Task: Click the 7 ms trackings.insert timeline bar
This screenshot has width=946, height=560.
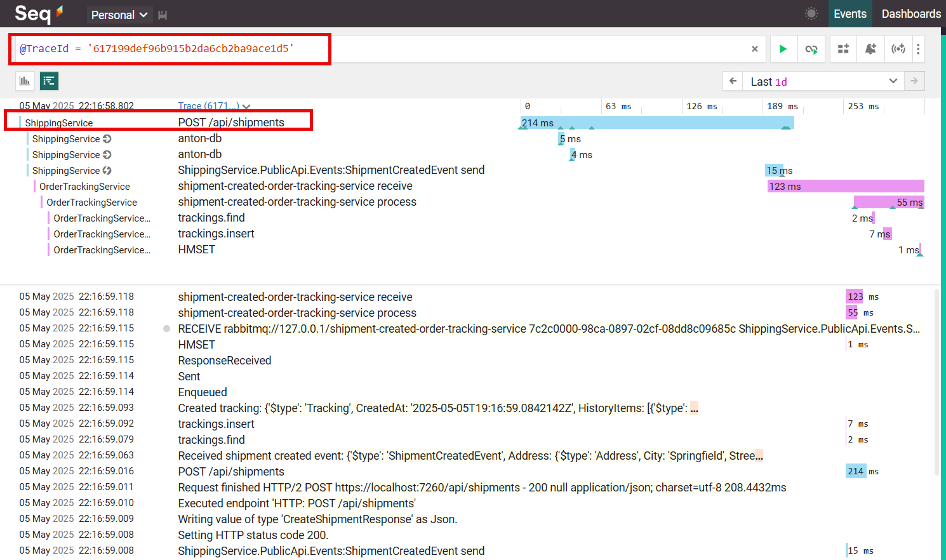Action: 888,234
